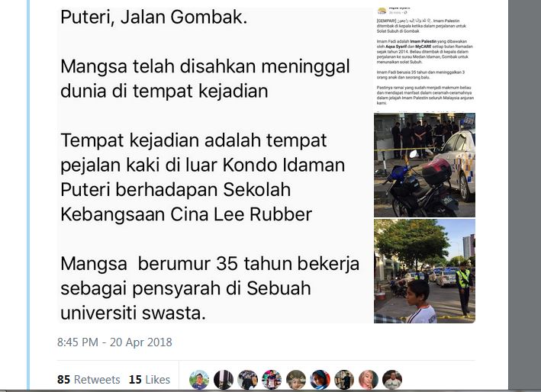Open fourth avatar showing person holding certificate
Screen dimensions: 541x392
pos(272,380)
